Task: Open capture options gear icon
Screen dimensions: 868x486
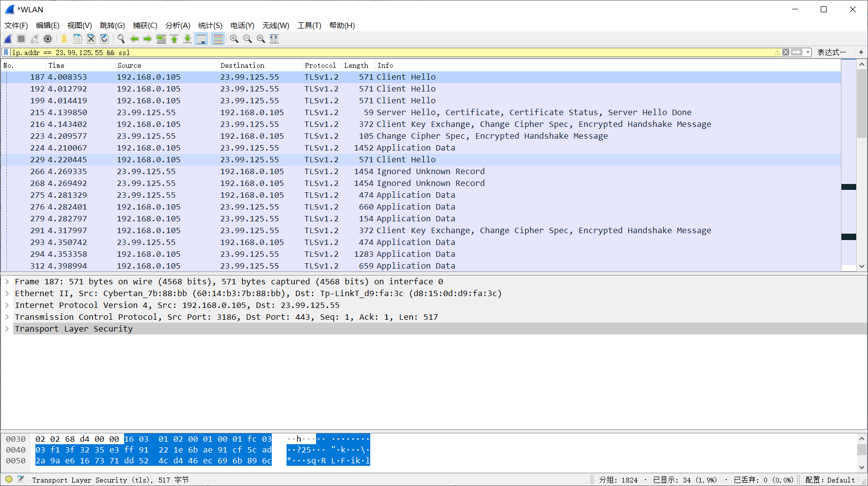Action: click(x=48, y=39)
